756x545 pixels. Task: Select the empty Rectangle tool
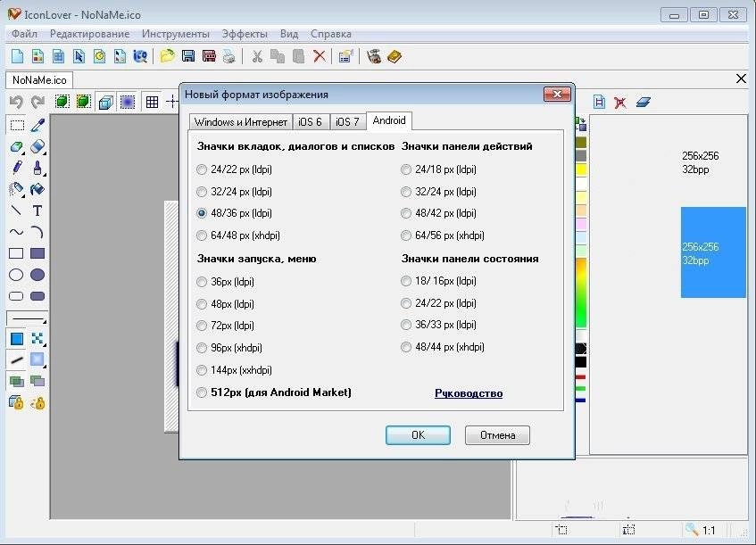pyautogui.click(x=16, y=253)
